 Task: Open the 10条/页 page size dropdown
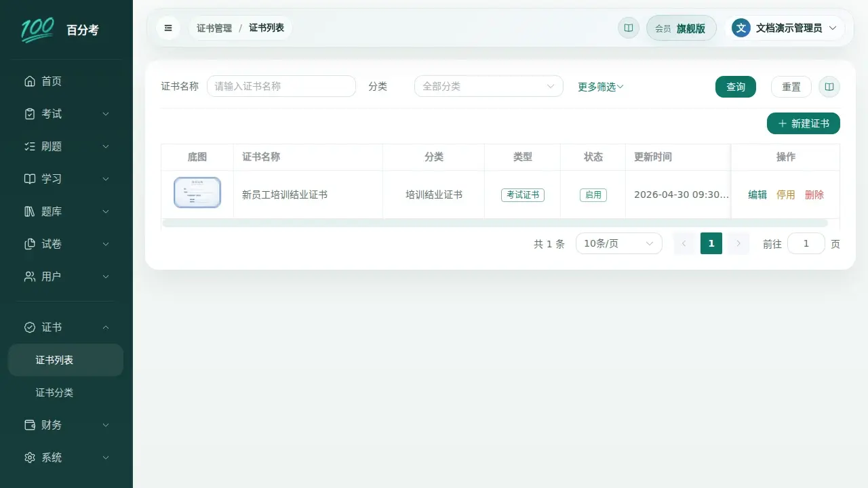[x=619, y=243]
